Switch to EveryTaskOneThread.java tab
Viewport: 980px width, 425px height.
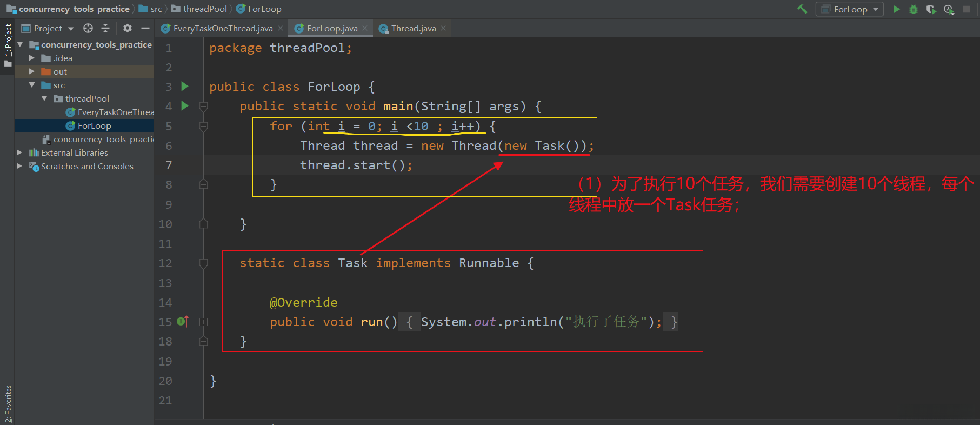[x=223, y=28]
